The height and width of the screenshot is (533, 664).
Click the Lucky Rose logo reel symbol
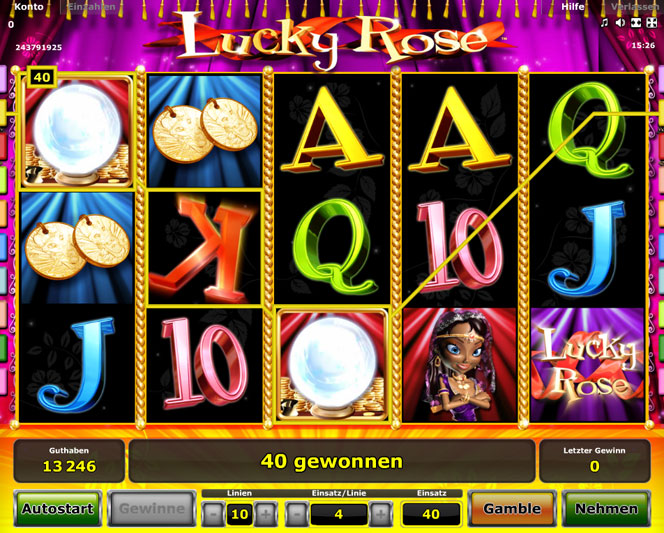(x=587, y=365)
